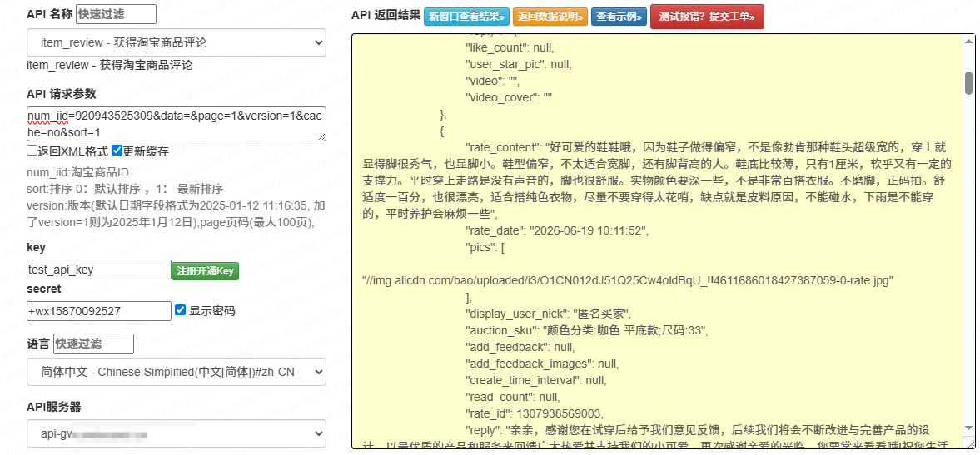980x455 pixels.
Task: Click the API 返回结果 heading
Action: point(386,15)
